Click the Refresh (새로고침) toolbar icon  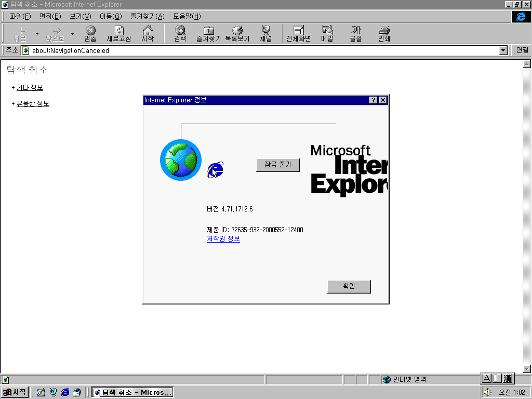point(119,34)
